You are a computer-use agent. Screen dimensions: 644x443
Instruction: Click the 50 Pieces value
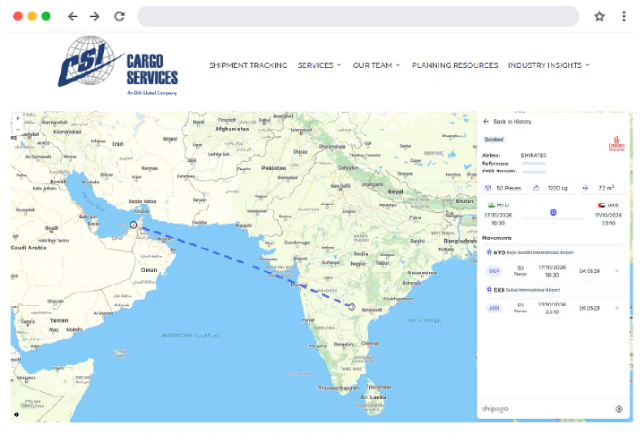point(509,188)
